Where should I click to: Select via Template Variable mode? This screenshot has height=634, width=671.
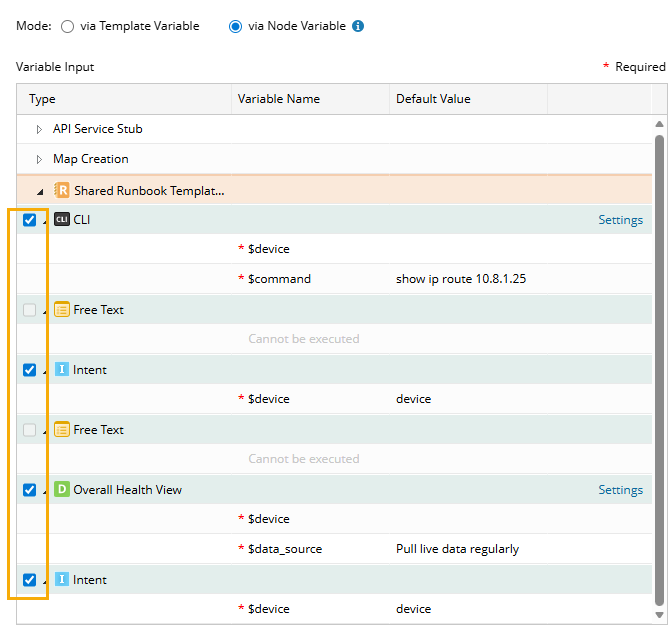coord(67,27)
